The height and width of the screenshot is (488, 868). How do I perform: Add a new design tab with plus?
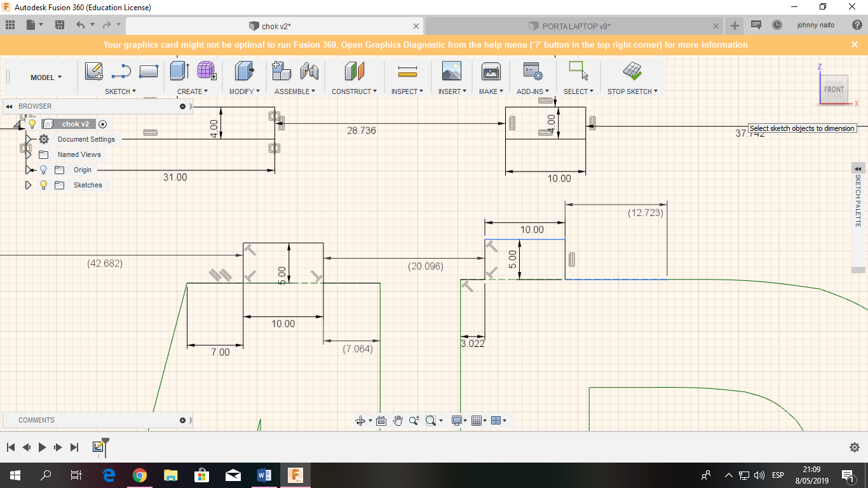click(x=735, y=26)
